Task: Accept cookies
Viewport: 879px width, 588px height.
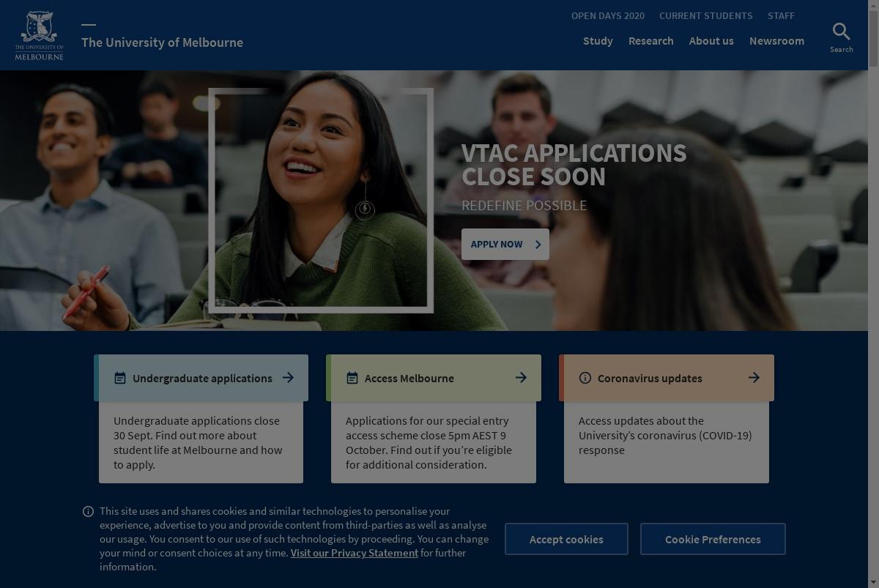Action: 566,539
